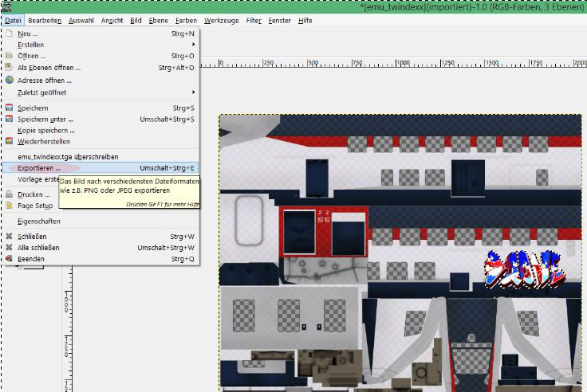Open the Hilfe menu
This screenshot has width=587, height=392.
[305, 21]
